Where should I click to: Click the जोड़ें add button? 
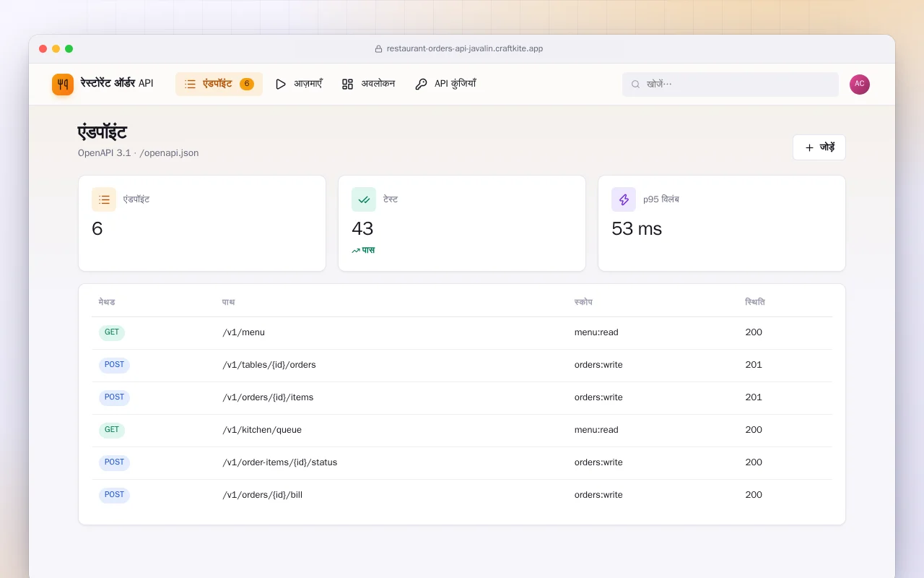819,147
